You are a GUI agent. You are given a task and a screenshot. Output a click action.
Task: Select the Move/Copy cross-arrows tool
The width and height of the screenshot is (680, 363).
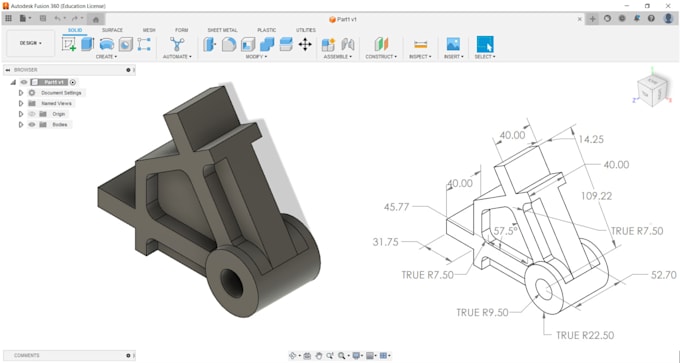(x=305, y=44)
